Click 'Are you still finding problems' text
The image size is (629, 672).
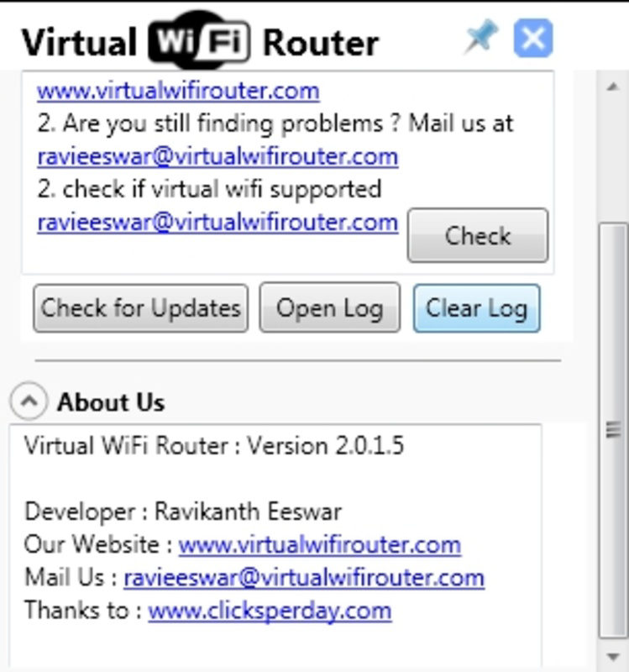click(x=224, y=123)
